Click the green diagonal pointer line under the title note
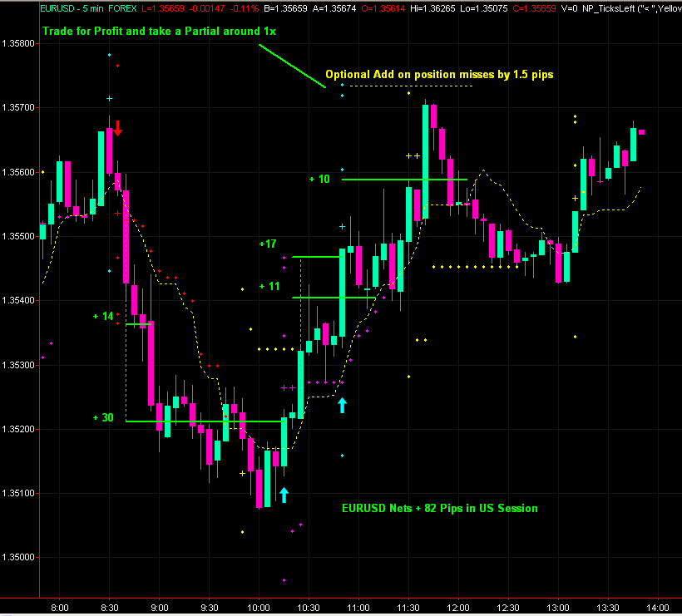 click(292, 66)
